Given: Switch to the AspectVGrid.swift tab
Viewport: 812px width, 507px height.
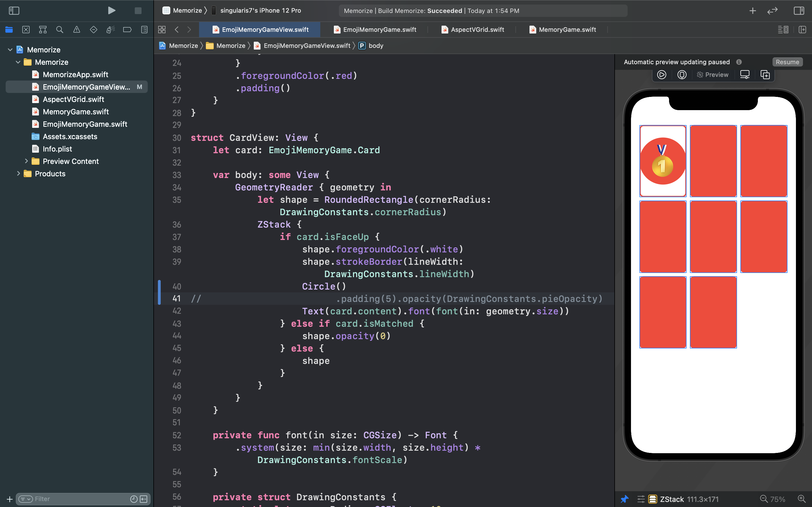Looking at the screenshot, I should [x=477, y=30].
